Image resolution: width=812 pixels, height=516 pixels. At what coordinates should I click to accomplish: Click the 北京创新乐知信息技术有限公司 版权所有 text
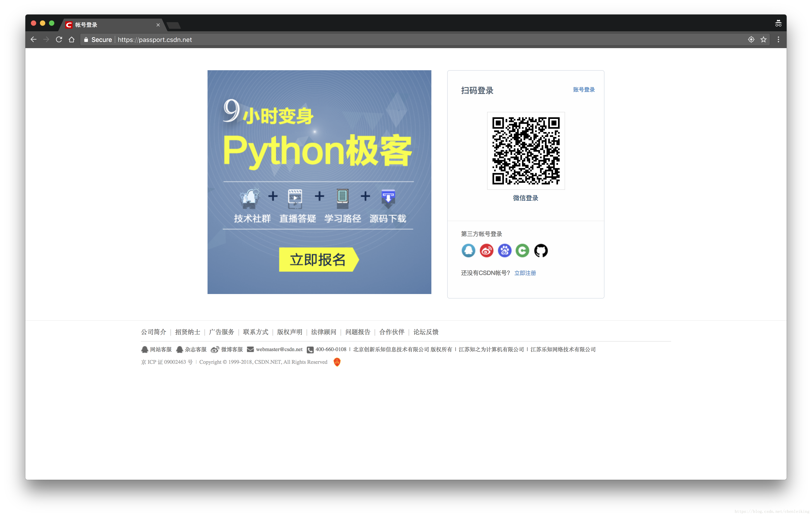[x=403, y=350]
